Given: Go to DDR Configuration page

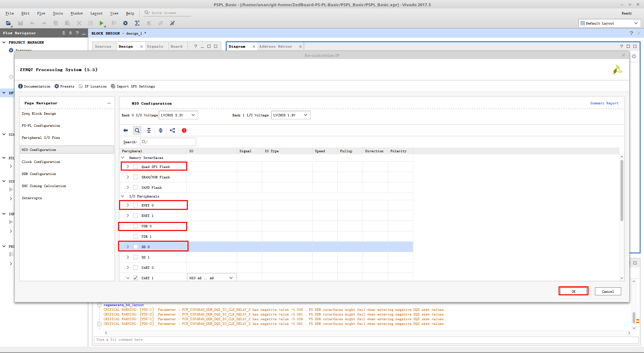Looking at the screenshot, I should 39,174.
